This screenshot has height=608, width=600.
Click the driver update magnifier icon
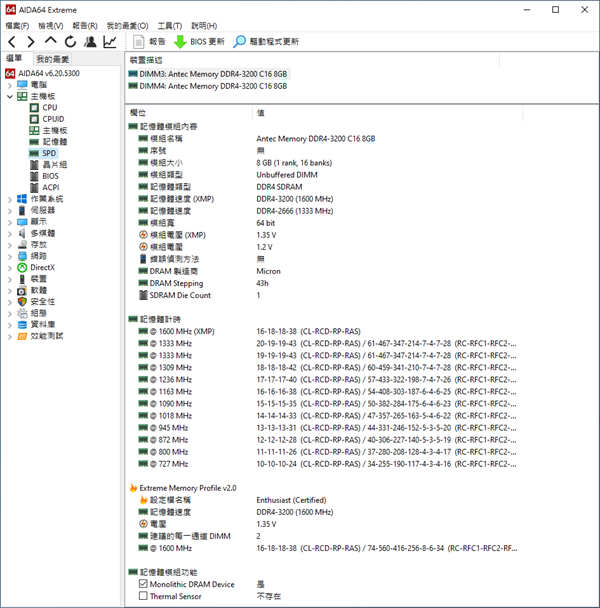click(239, 41)
